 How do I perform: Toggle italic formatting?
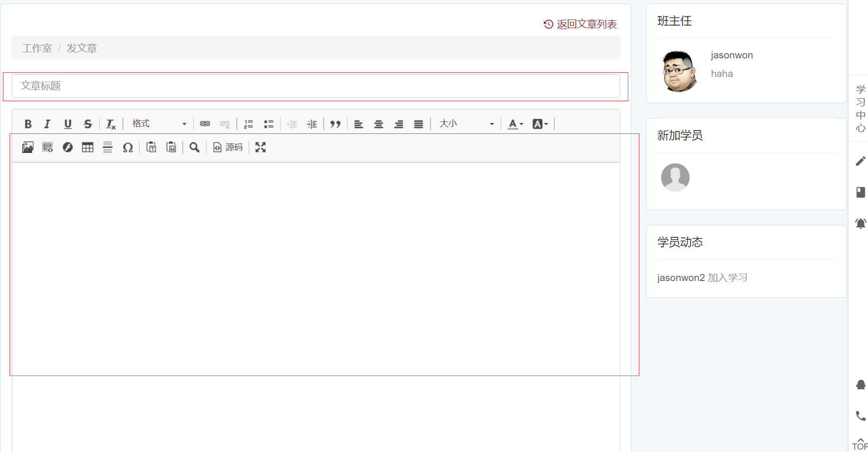pos(47,124)
